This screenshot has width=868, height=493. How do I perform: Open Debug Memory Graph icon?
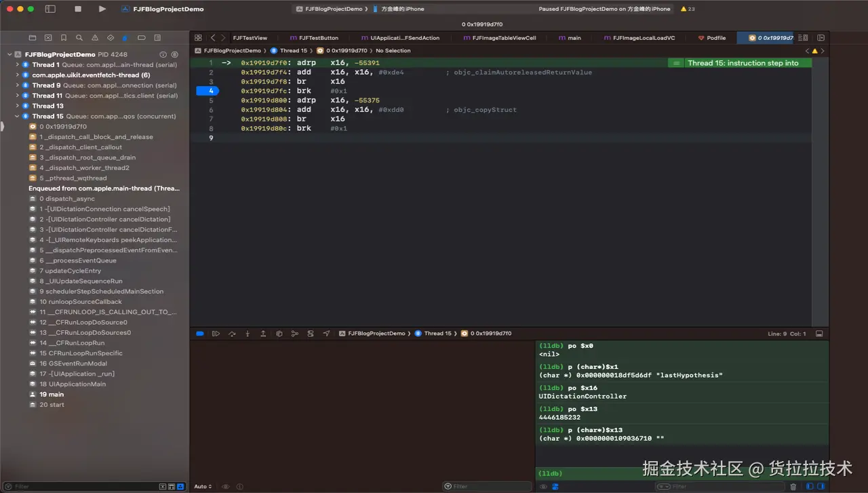[294, 334]
